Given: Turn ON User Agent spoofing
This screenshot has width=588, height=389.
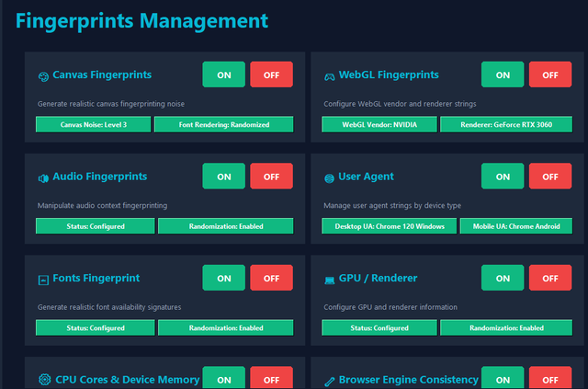Looking at the screenshot, I should click(503, 176).
